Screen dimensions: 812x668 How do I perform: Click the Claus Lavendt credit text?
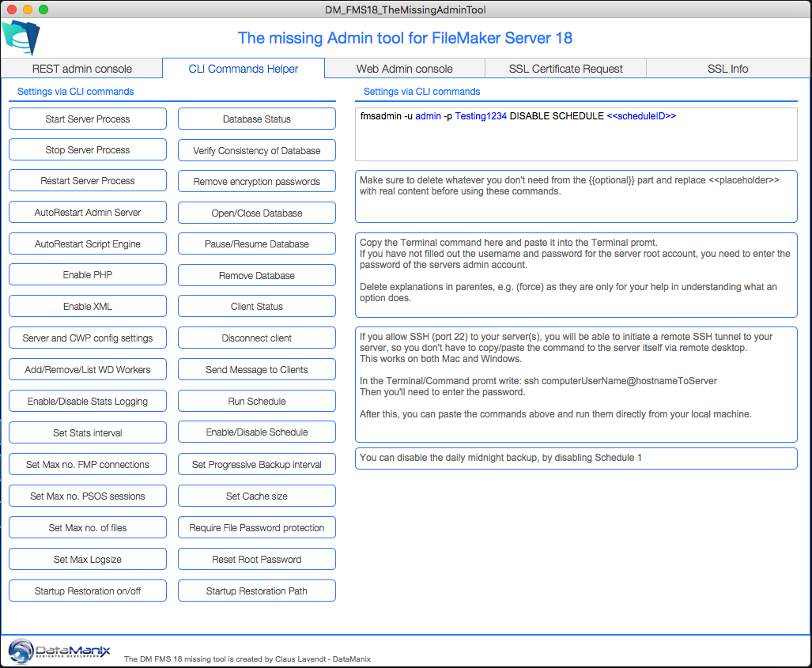click(247, 659)
